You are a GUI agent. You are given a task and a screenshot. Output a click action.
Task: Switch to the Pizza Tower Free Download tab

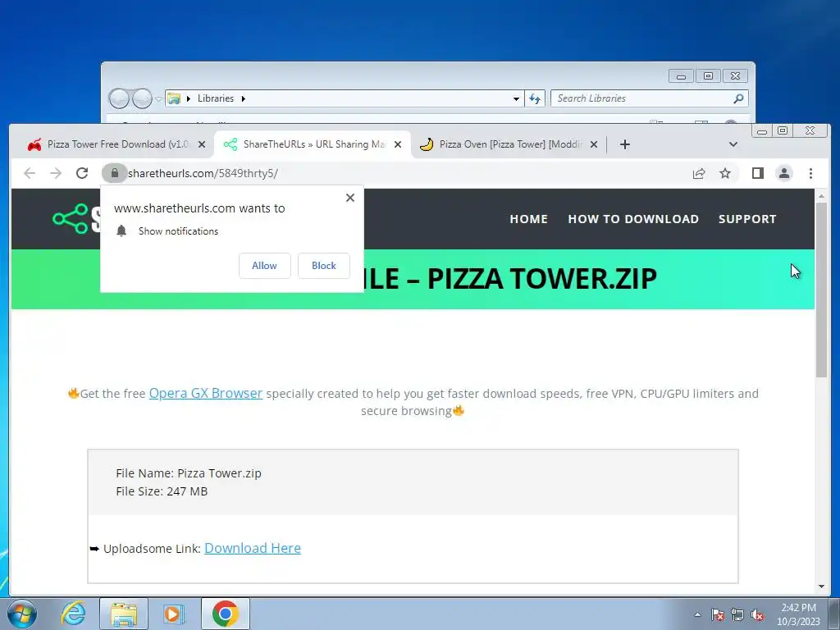pyautogui.click(x=112, y=144)
